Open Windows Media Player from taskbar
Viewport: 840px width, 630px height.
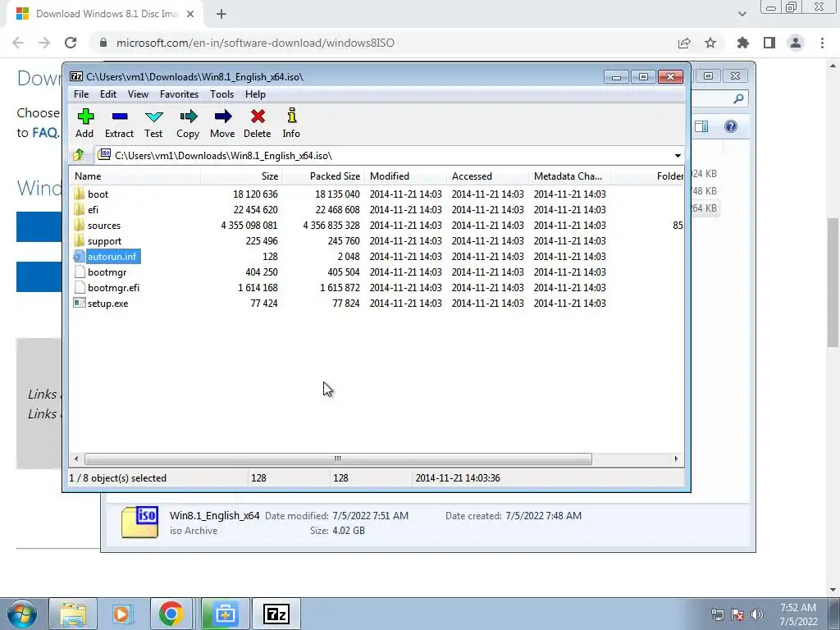coord(121,614)
